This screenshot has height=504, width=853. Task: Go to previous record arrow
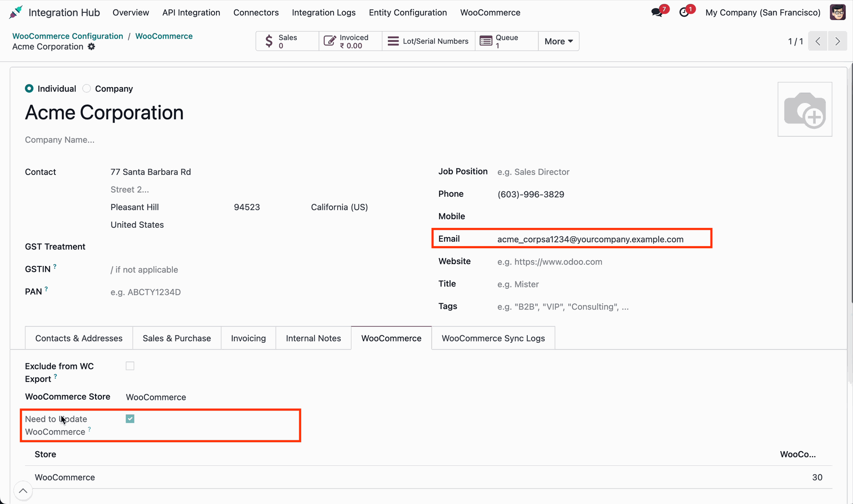pos(817,41)
